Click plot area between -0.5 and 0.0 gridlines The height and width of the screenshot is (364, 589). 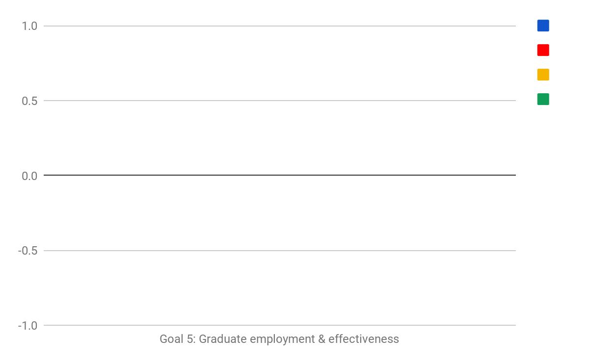[x=280, y=213]
